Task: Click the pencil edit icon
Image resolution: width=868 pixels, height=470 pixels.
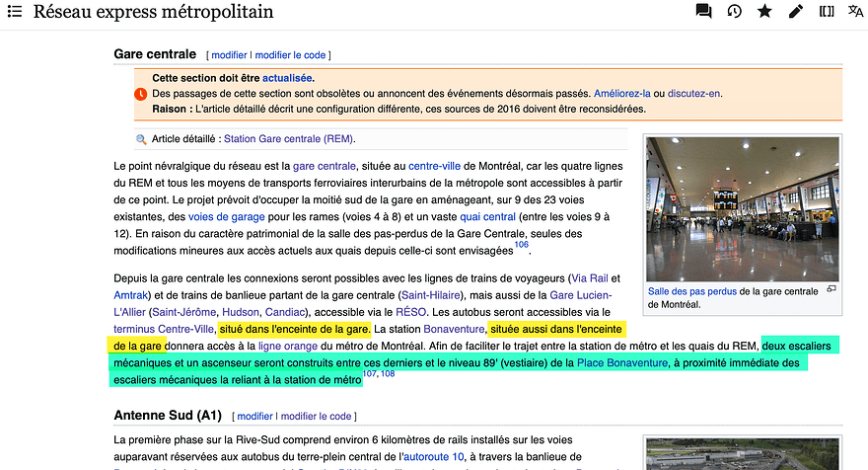Action: coord(795,12)
